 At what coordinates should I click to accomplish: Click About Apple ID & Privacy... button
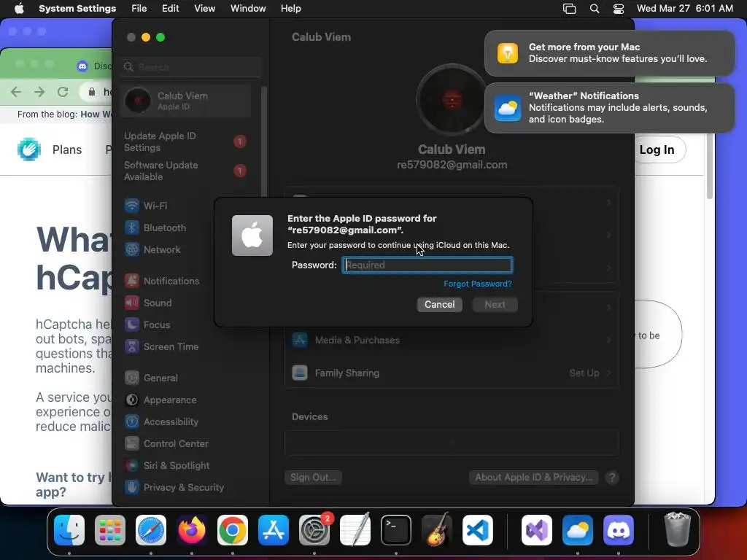(x=533, y=477)
